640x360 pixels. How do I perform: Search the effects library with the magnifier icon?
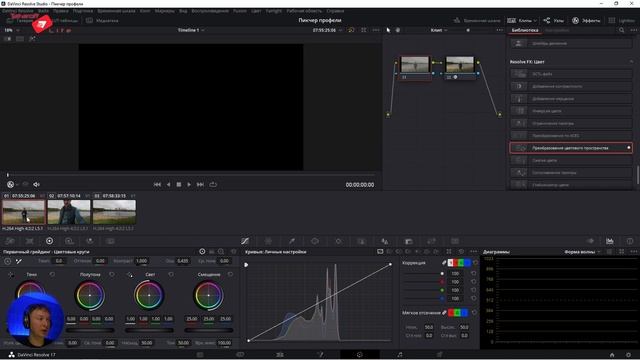(x=621, y=30)
